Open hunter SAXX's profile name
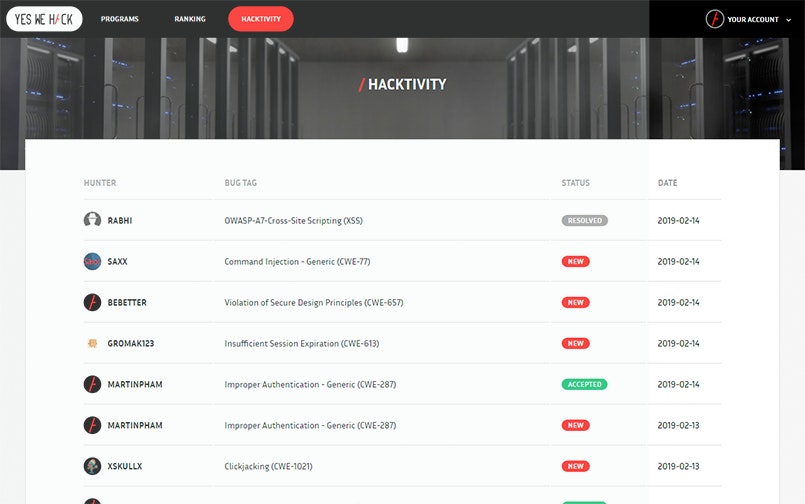Screen dimensions: 805x504 pos(117,262)
